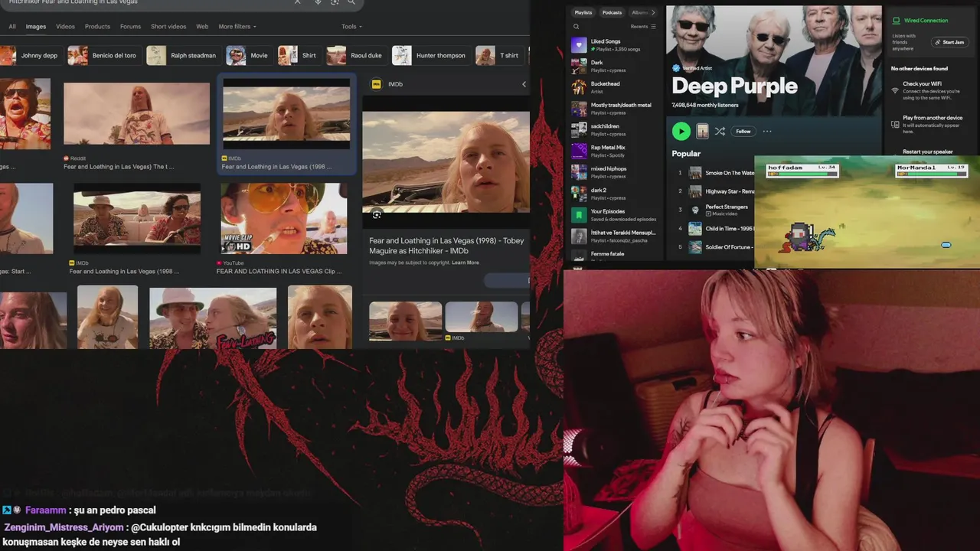The image size is (980, 551).
Task: Select the Podcasts filter in Spotify library
Action: point(612,12)
